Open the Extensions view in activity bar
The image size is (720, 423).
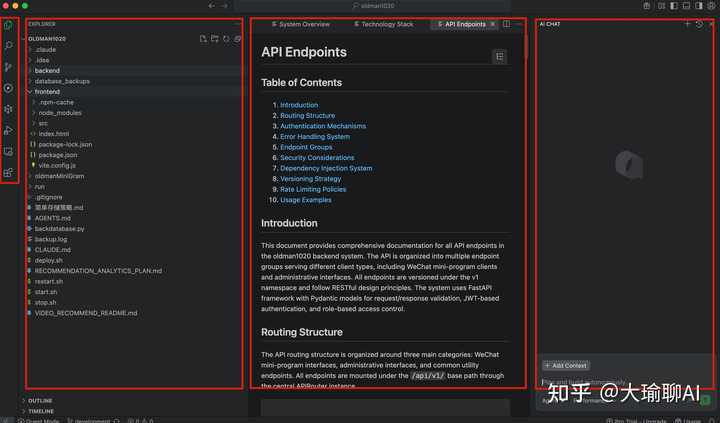point(9,173)
